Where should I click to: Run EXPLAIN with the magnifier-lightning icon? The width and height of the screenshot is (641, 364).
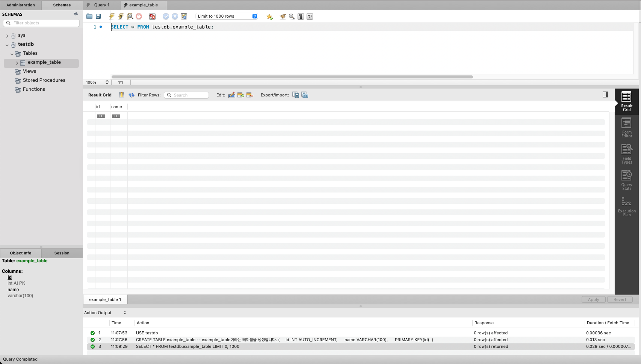[130, 17]
